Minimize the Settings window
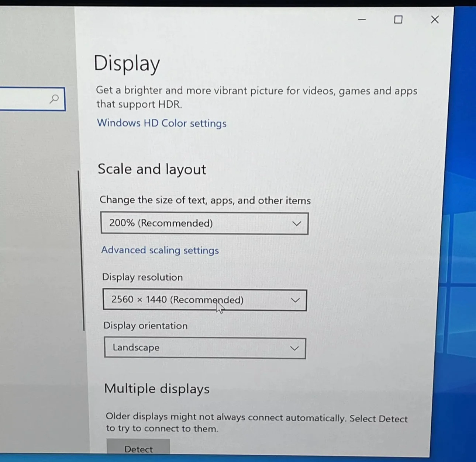 [362, 20]
